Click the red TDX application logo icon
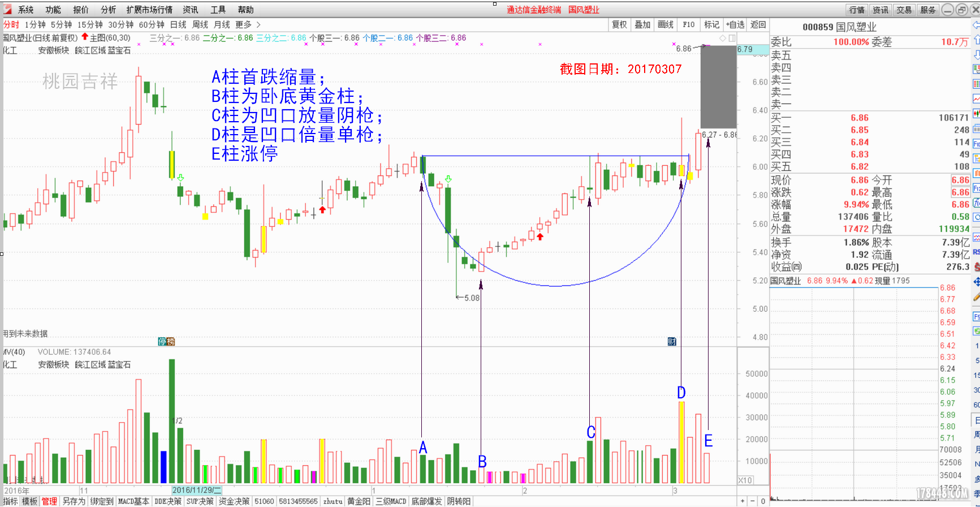This screenshot has width=980, height=507. [x=7, y=9]
